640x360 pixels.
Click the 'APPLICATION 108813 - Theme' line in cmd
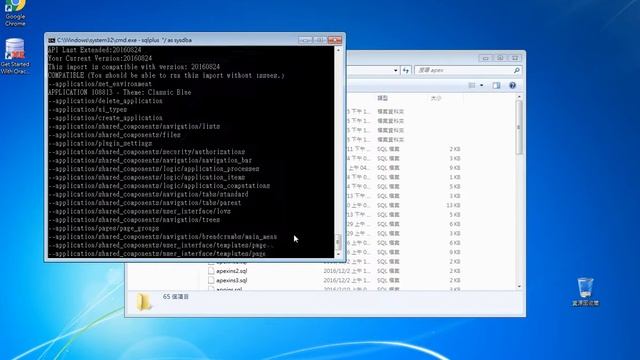[120, 92]
